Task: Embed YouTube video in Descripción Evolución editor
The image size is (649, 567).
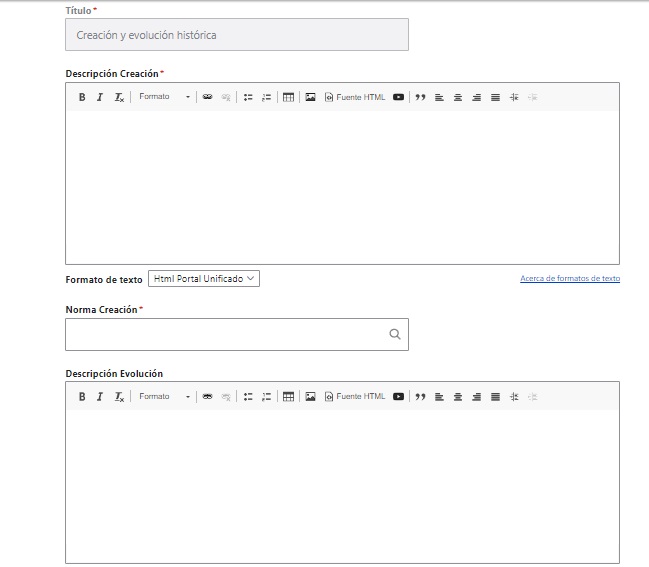Action: [398, 397]
